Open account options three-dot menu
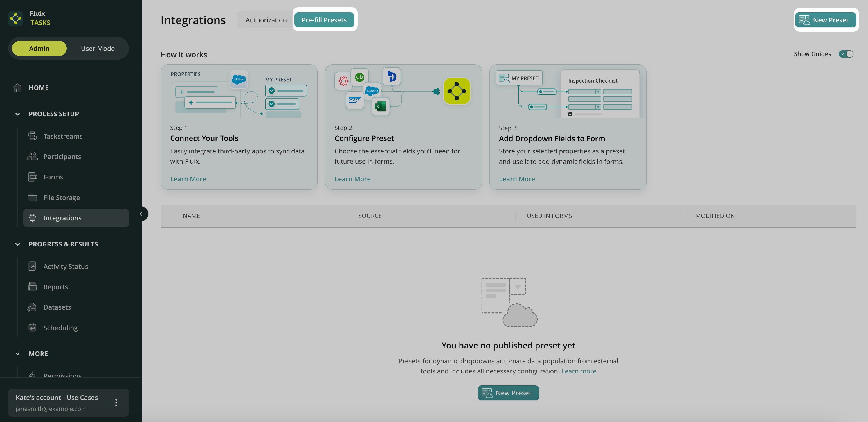The height and width of the screenshot is (422, 868). 116,403
